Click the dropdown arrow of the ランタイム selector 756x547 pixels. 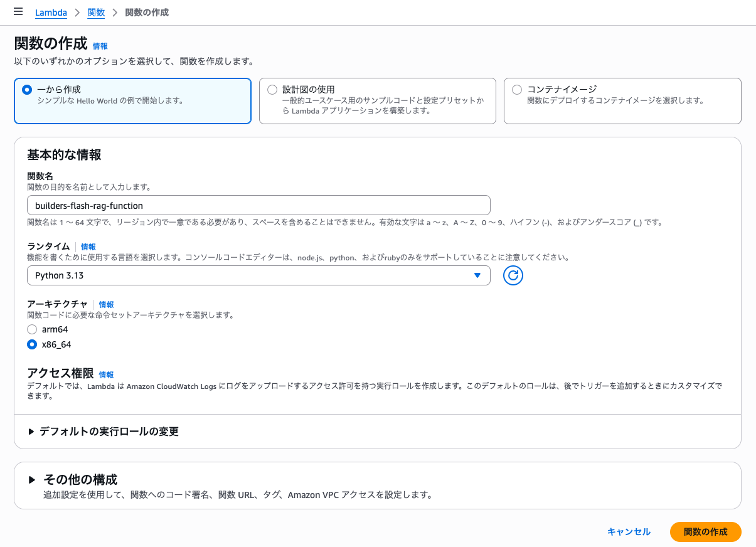coord(477,275)
